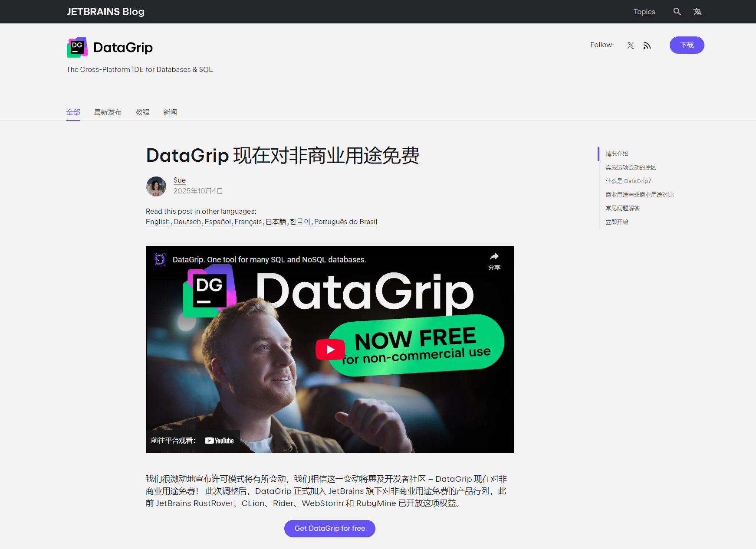Read the post in Deutsch

tap(187, 222)
